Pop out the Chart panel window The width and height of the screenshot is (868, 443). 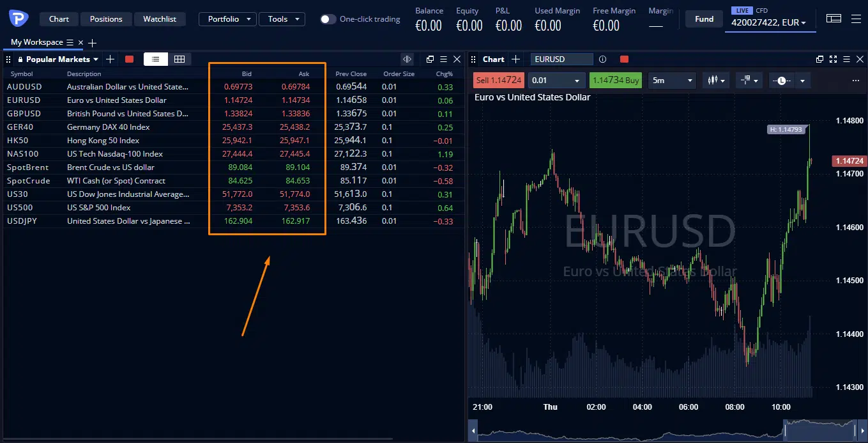(820, 59)
